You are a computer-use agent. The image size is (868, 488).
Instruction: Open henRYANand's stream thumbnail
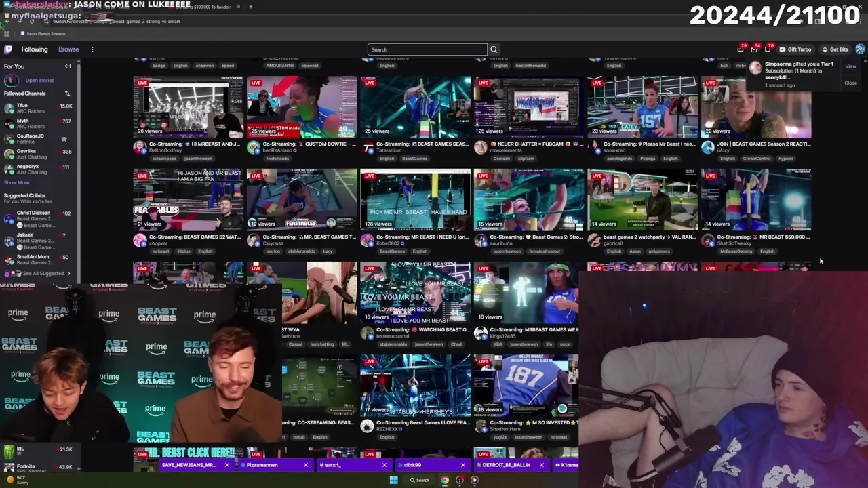[x=302, y=107]
